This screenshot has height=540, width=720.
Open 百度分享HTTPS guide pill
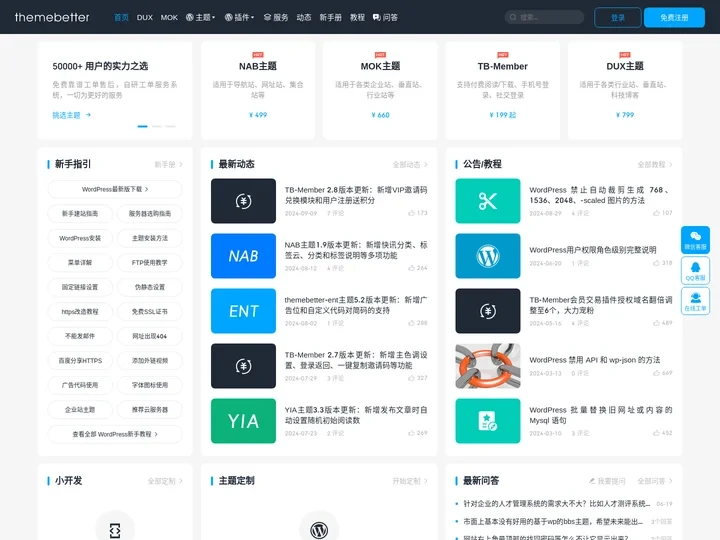(80, 360)
